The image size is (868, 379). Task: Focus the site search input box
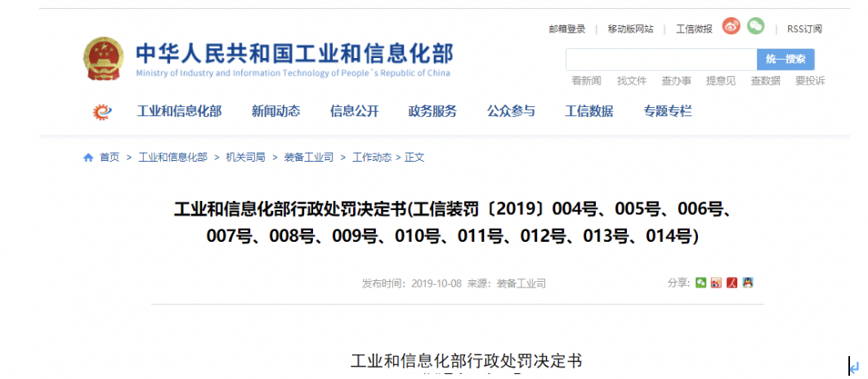click(661, 59)
